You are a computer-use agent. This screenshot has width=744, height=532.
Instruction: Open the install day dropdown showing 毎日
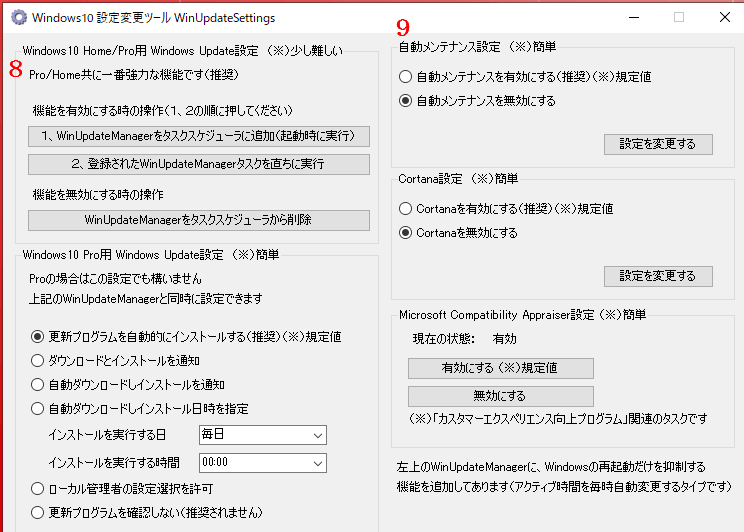click(263, 435)
